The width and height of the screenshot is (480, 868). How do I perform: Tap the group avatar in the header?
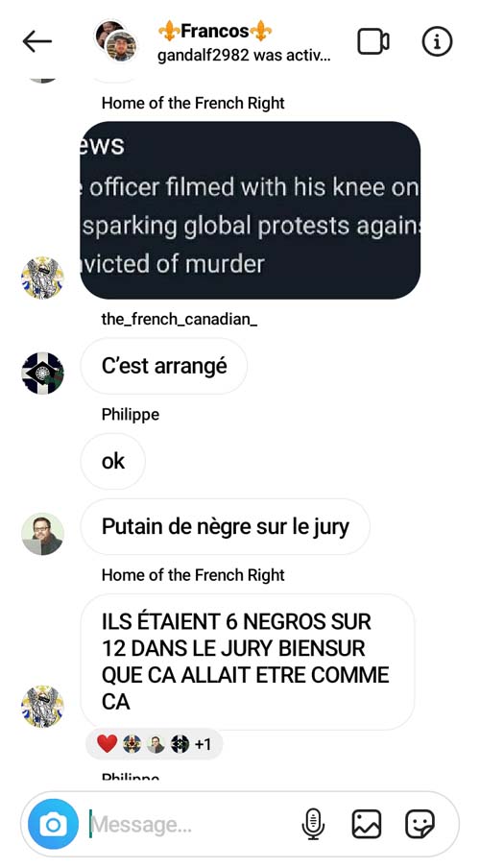point(116,40)
